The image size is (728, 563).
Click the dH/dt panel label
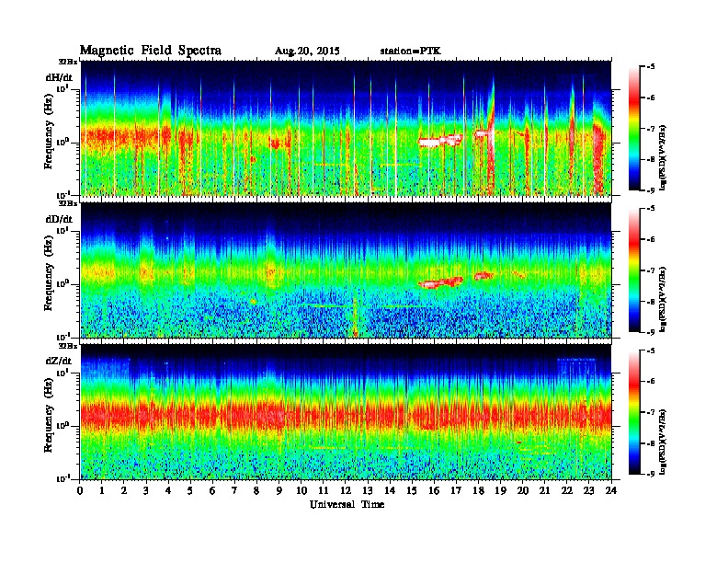coord(59,77)
